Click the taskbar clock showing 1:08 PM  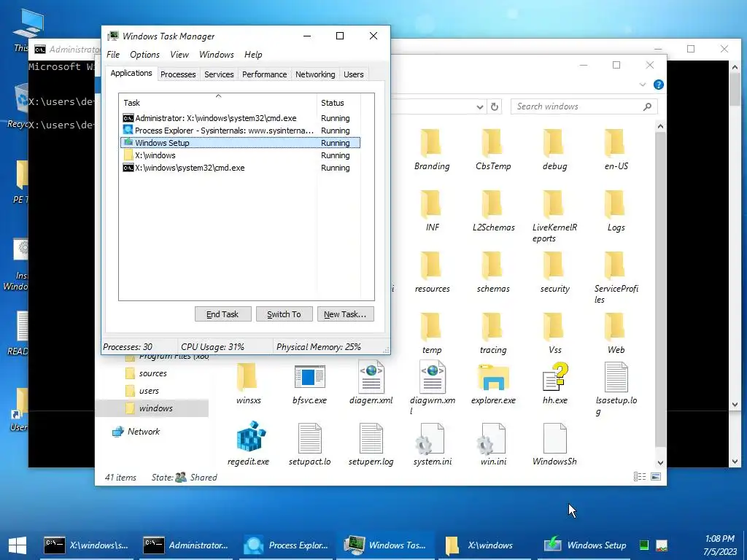720,545
